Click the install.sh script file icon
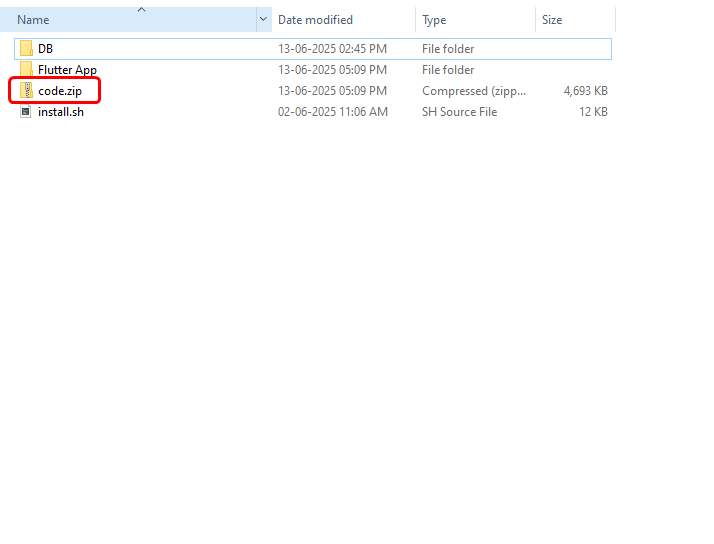This screenshot has width=714, height=544. tap(26, 112)
